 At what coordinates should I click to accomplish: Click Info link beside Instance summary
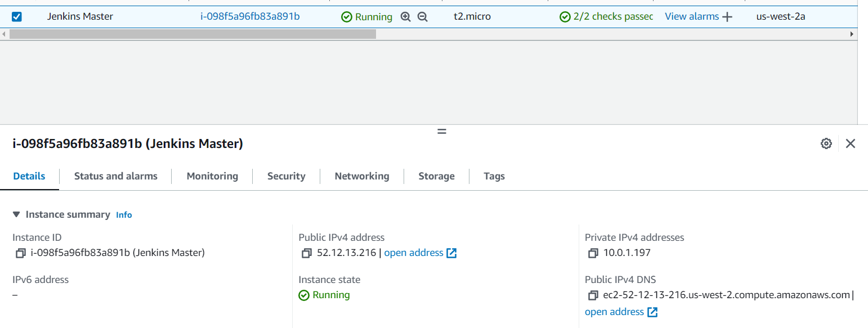pos(124,215)
